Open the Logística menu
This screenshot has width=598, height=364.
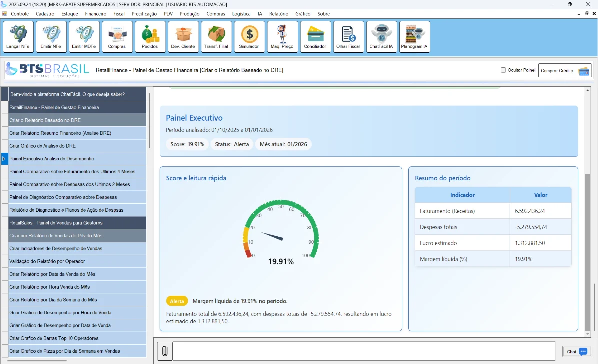click(241, 13)
